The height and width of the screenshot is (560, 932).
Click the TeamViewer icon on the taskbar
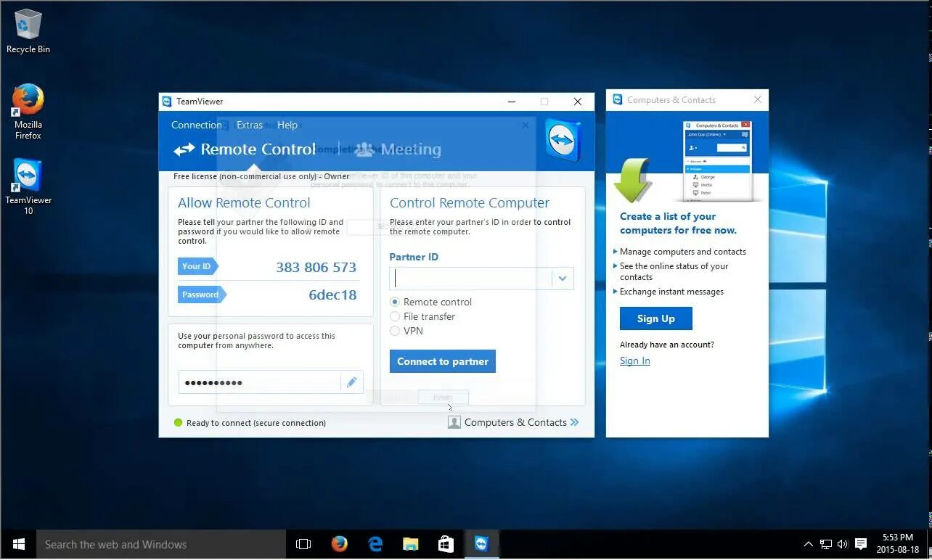481,543
